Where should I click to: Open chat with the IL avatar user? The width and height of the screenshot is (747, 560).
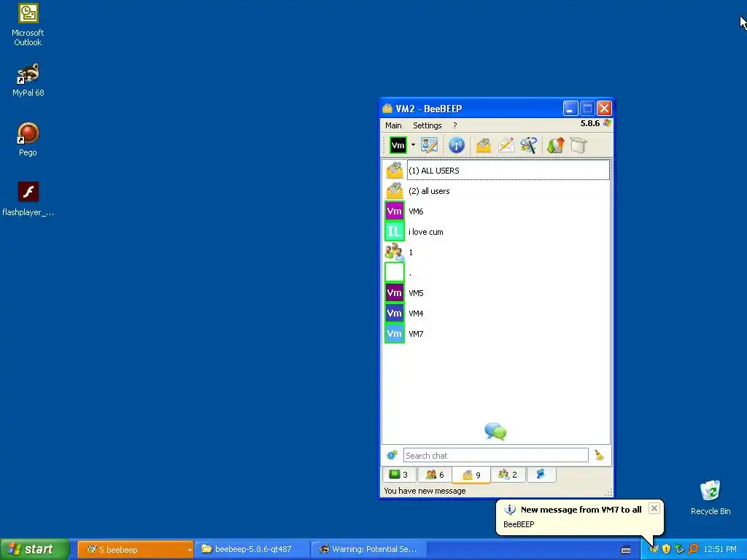(496, 232)
